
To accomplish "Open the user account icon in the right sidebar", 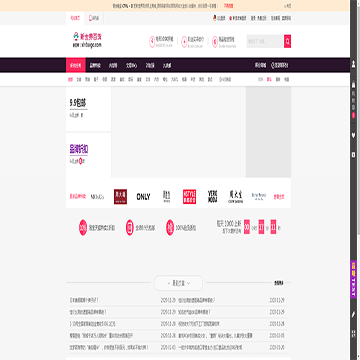I will click(353, 64).
